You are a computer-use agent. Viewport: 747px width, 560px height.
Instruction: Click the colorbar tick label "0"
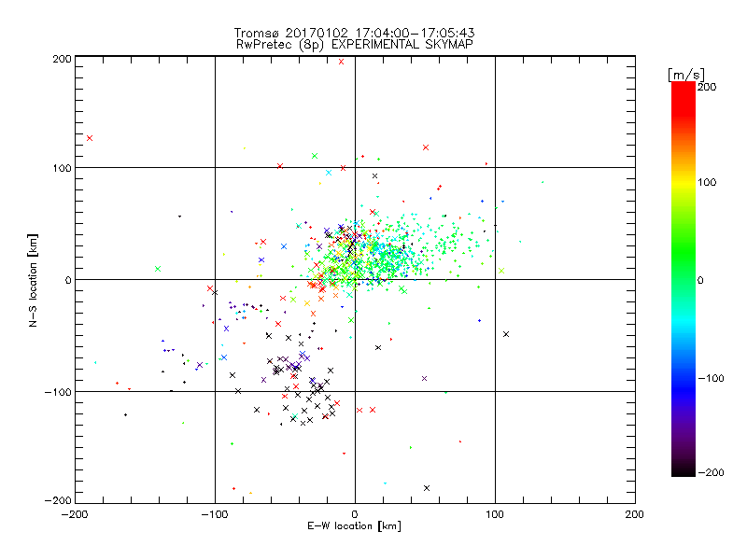pos(701,281)
